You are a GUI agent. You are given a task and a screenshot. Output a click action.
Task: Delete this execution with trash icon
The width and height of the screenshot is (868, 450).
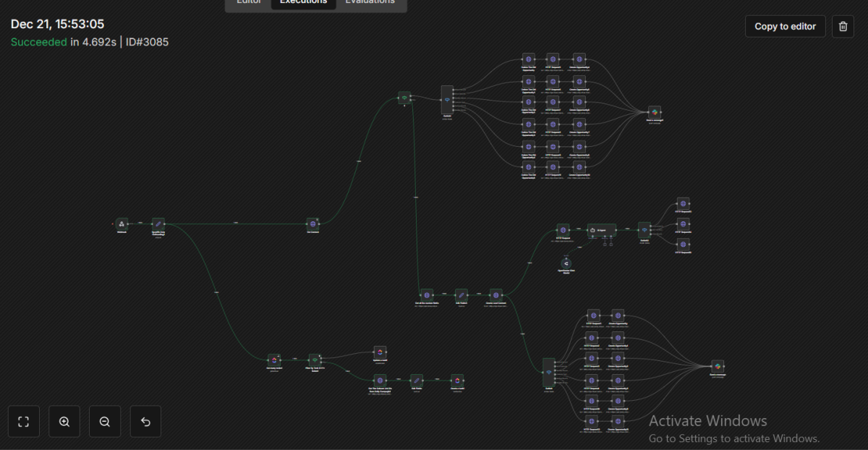[843, 26]
